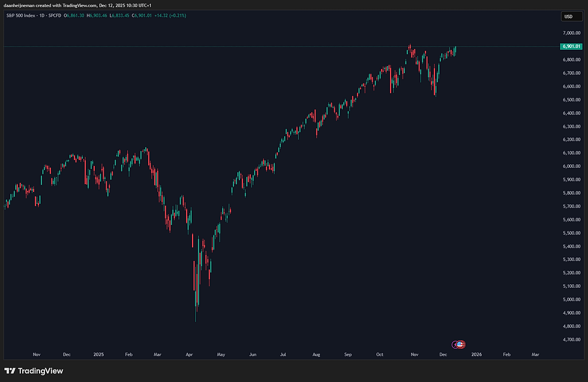Click the 4,800.00 price axis label
This screenshot has height=382, width=588.
[571, 326]
